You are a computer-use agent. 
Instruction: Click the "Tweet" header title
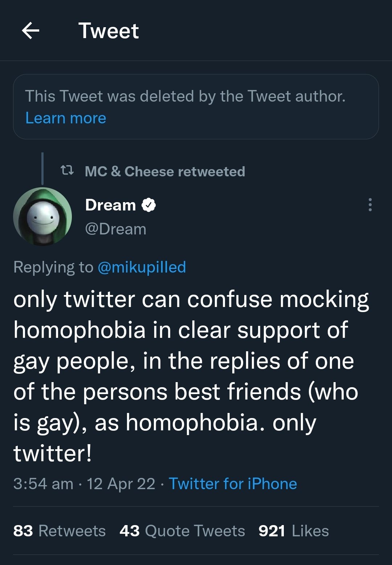[x=109, y=30]
